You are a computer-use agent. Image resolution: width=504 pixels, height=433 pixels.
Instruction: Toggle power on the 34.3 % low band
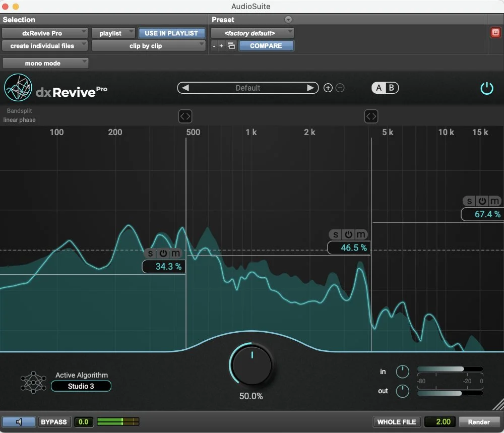pos(163,254)
